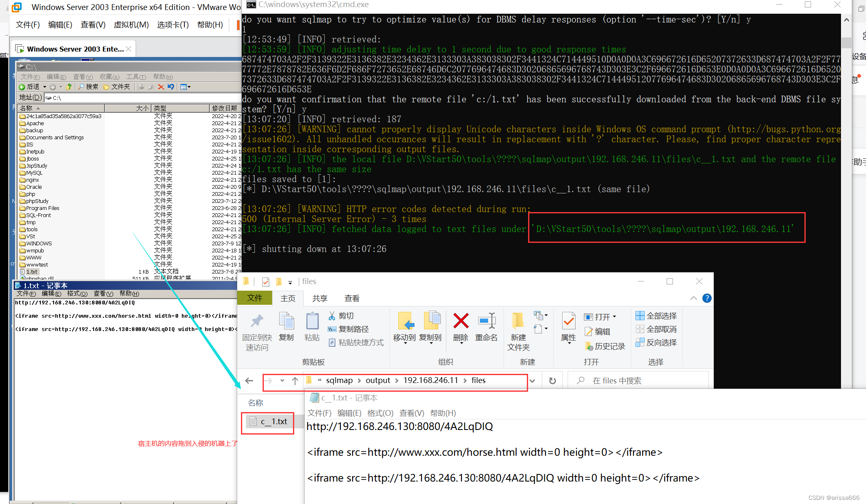Expand the address bar history dropdown
866x504 pixels.
click(532, 380)
